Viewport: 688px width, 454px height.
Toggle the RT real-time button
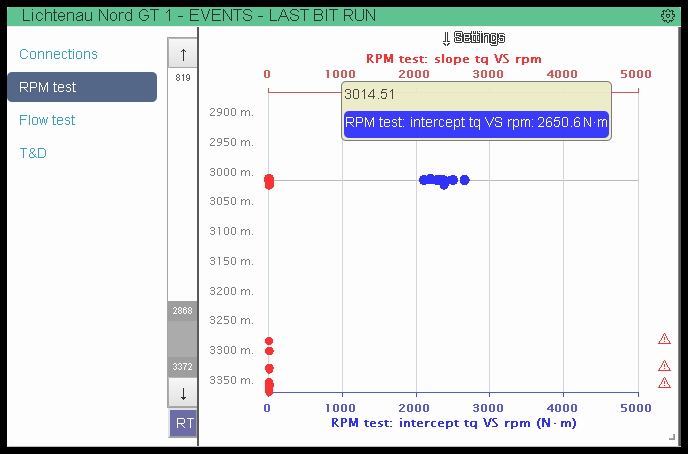click(183, 423)
